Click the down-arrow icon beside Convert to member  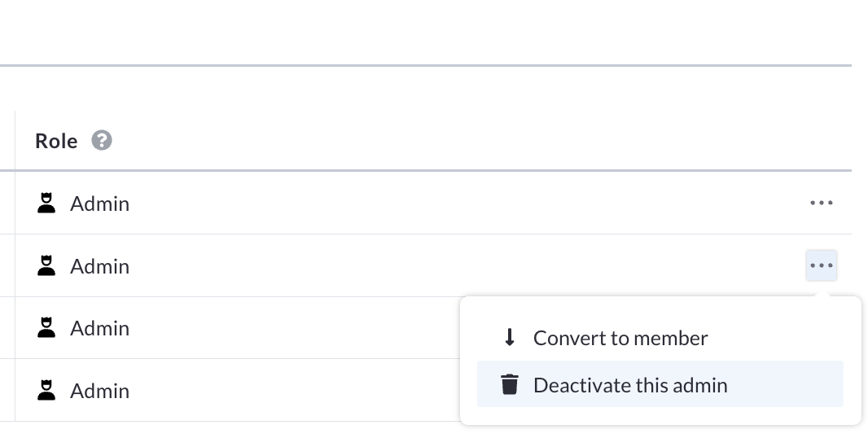(x=510, y=337)
